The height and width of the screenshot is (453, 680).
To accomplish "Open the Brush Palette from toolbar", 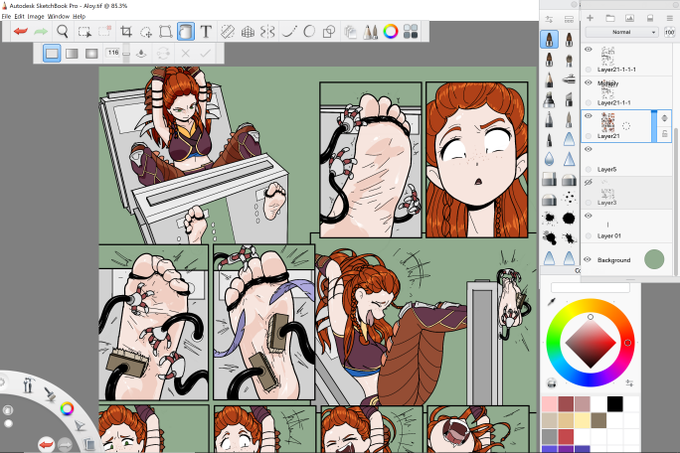I will (370, 32).
